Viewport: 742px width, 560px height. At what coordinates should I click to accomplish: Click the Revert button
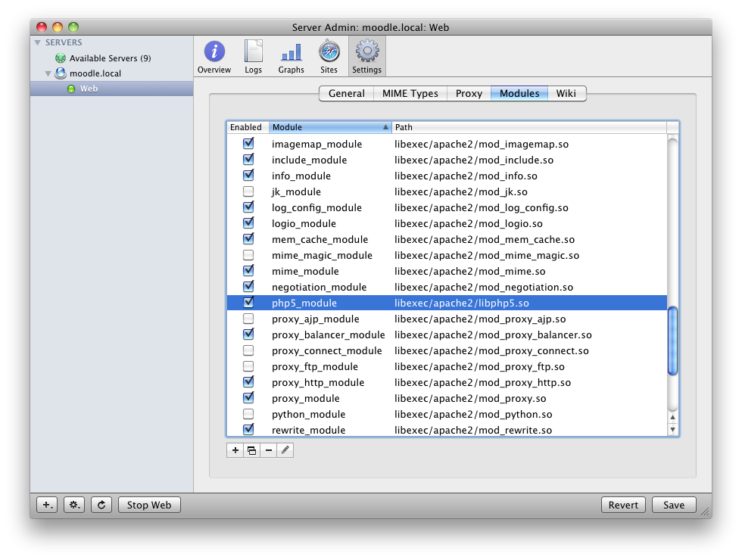tap(623, 505)
